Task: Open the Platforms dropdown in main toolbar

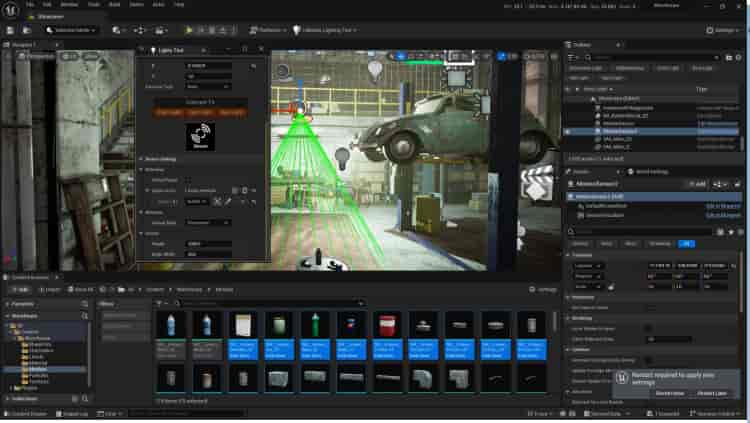Action: click(x=268, y=30)
